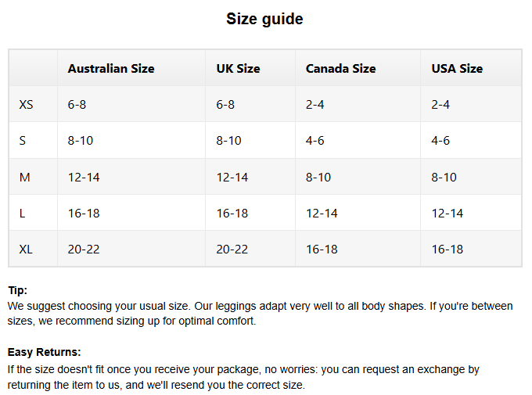Select the XL size row label
The image size is (532, 395).
(27, 250)
